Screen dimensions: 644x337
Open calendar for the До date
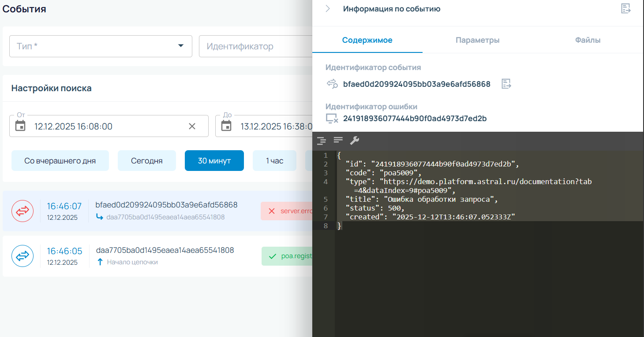point(226,126)
